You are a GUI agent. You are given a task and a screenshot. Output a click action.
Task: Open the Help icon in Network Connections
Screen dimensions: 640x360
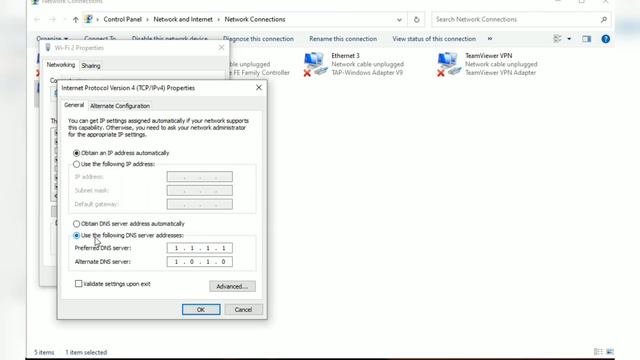point(605,39)
